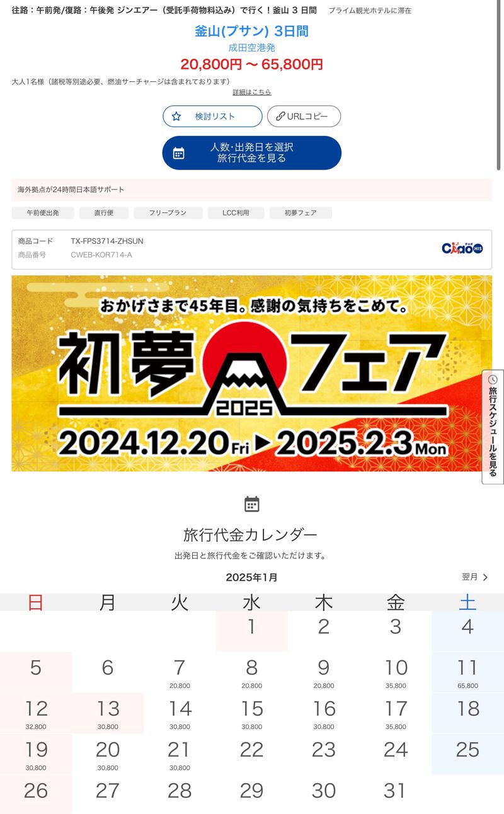This screenshot has width=504, height=814.
Task: Click the Ciao HIS logo
Action: point(462,248)
